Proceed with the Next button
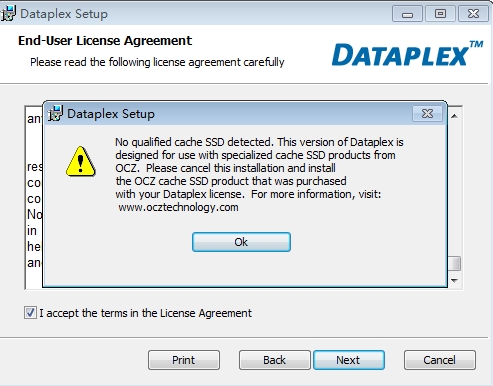 (x=349, y=360)
